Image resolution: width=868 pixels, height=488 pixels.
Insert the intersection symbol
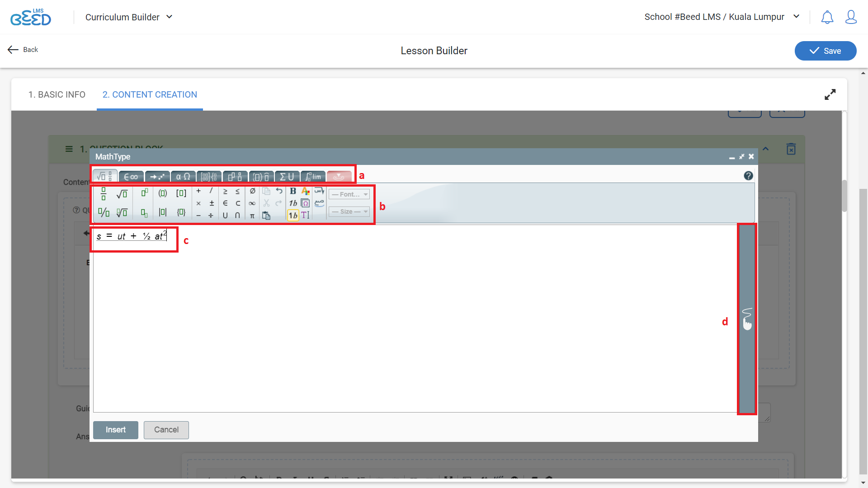coord(238,216)
